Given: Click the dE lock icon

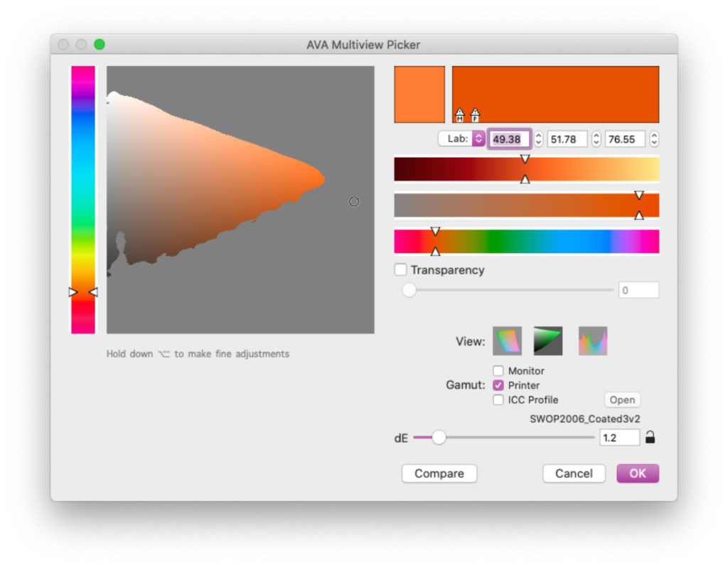Looking at the screenshot, I should [x=650, y=438].
